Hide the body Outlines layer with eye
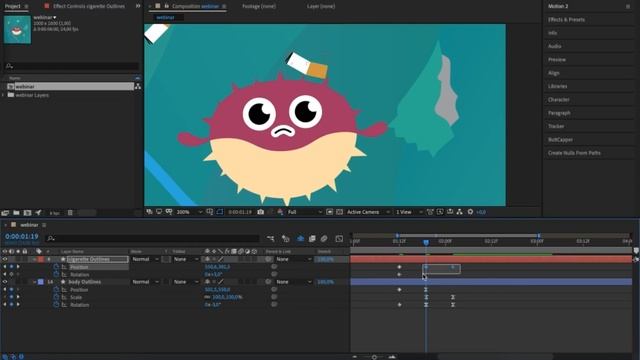Viewport: 640px width, 360px height. (5, 282)
